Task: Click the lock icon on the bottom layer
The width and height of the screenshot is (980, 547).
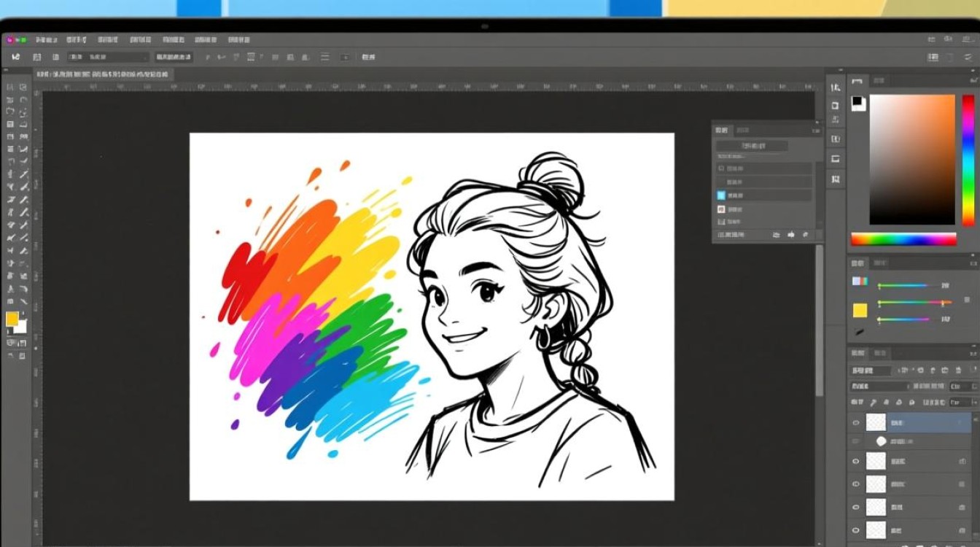Action: coord(962,529)
